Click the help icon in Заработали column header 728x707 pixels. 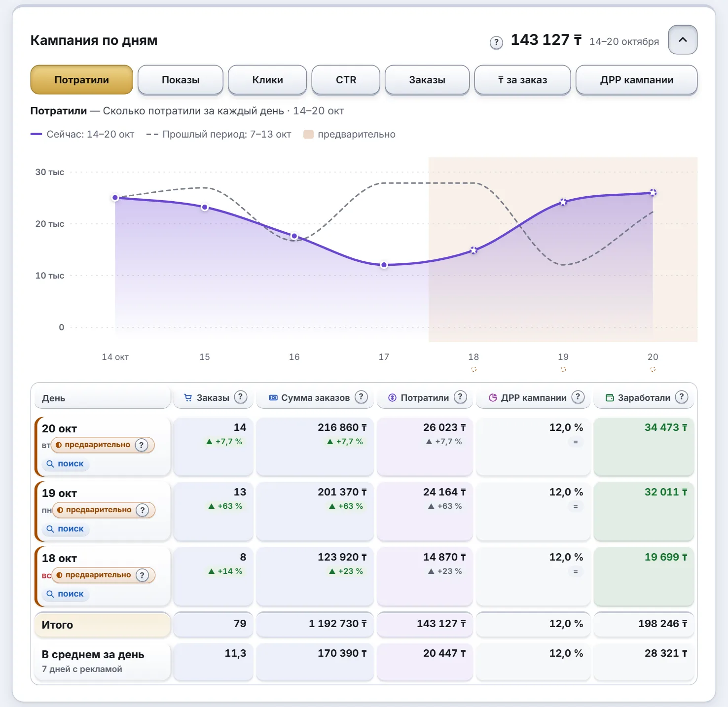point(682,397)
